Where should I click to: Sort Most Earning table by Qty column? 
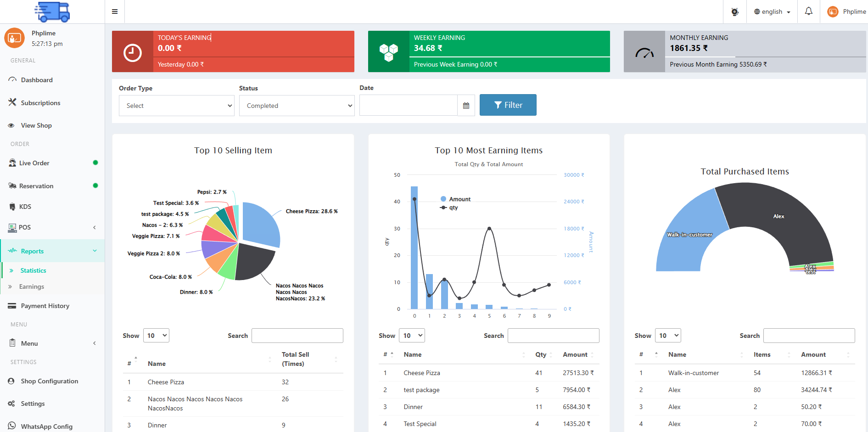[x=541, y=354]
